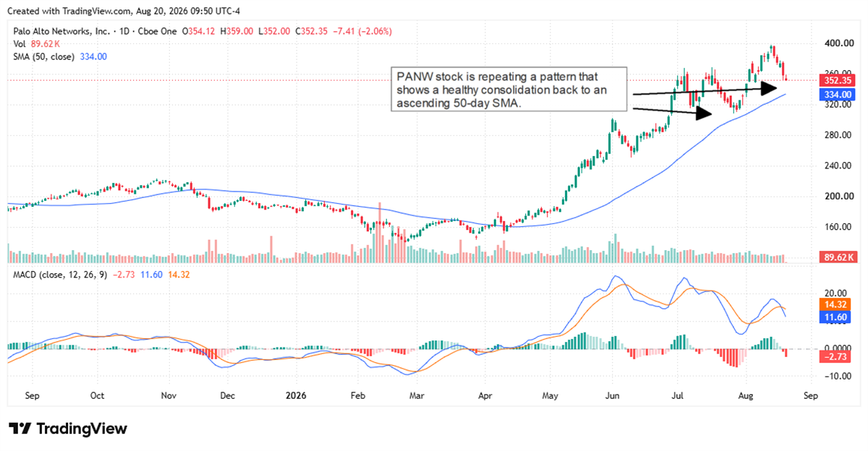The width and height of the screenshot is (868, 451).
Task: Click the 280.00 price axis label
Action: tap(838, 135)
